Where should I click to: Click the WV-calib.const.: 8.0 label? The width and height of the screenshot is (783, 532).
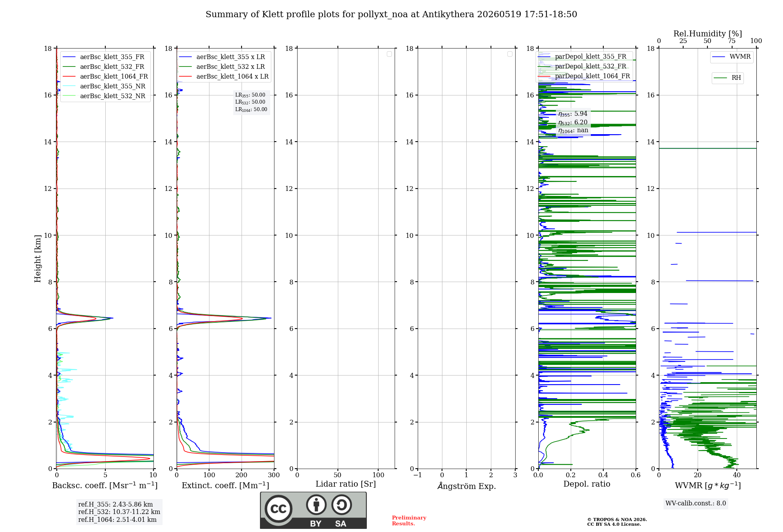(x=696, y=503)
